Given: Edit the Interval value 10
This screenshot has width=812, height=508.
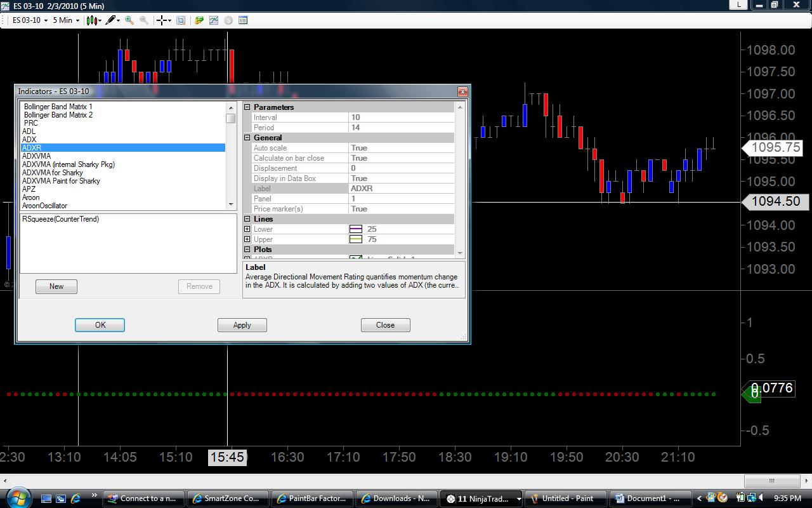Looking at the screenshot, I should click(x=402, y=117).
